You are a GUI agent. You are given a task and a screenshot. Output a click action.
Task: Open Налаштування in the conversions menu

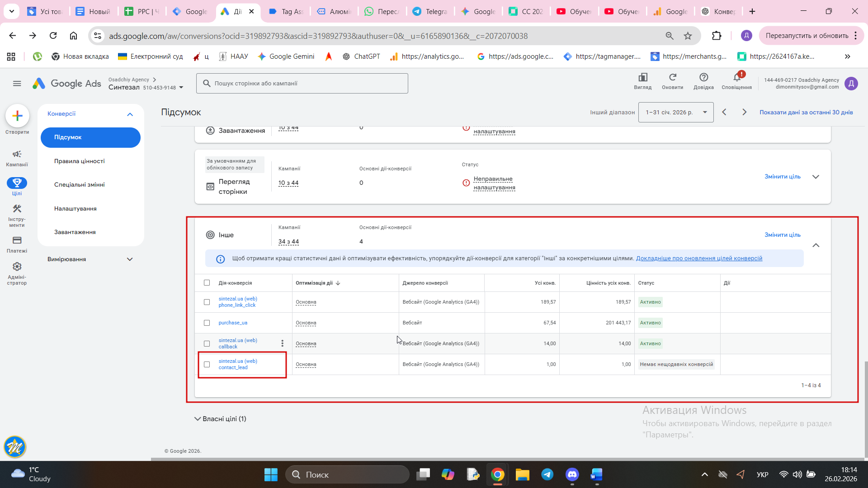75,208
